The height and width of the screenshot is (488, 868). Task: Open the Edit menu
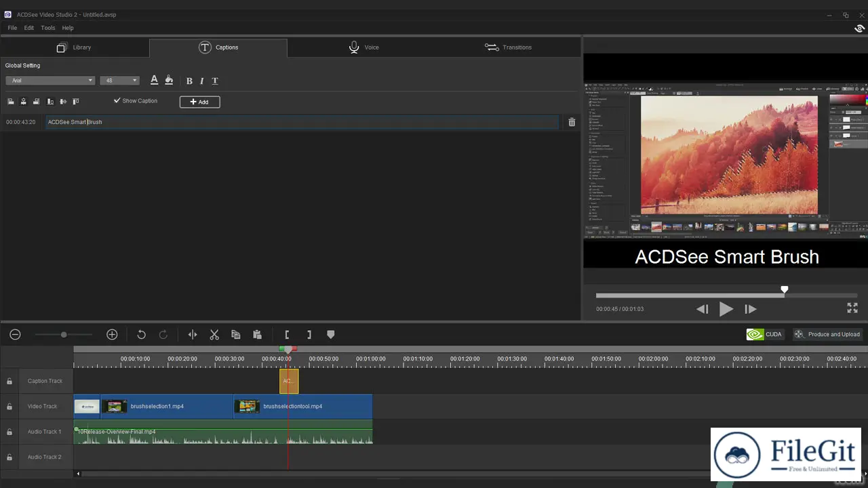point(29,28)
